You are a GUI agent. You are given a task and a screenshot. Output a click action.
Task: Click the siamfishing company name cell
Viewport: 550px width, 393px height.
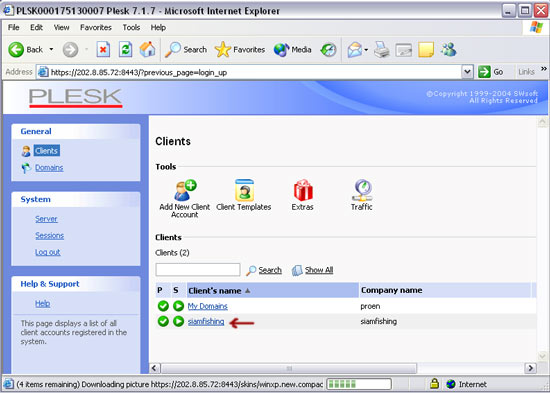378,321
